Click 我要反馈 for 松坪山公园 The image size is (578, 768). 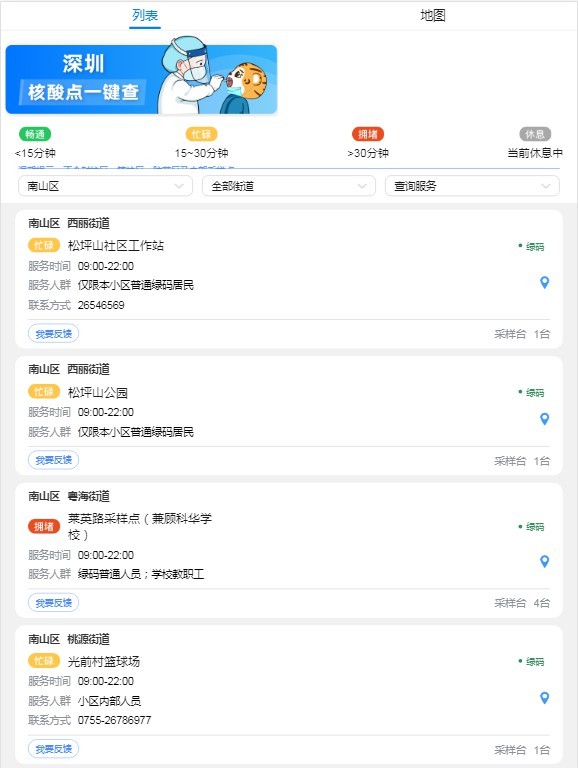[53, 460]
